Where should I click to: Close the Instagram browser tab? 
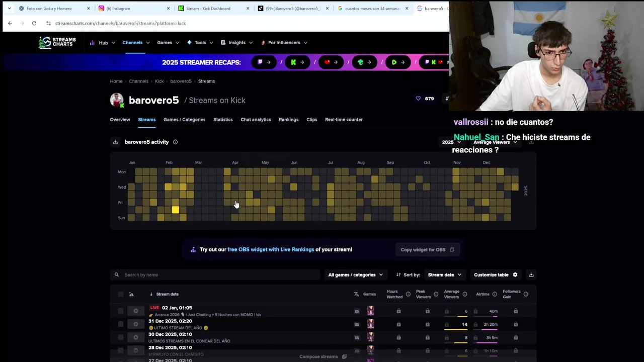pos(168,9)
